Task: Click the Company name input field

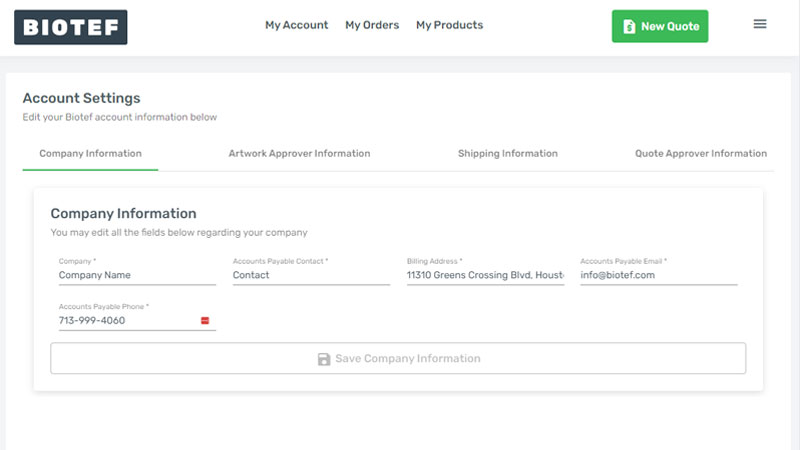Action: 137,275
